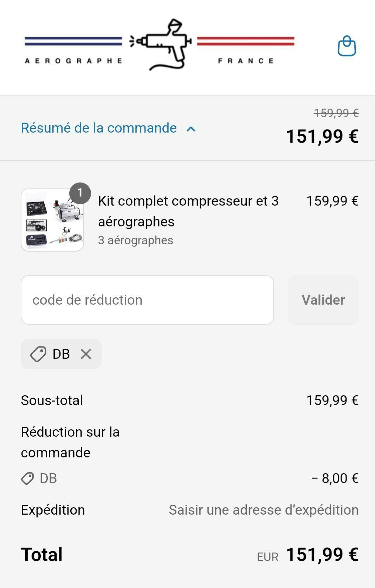Click the 3 aérographes variant text
Viewport: 375px width, 588px height.
coord(136,240)
